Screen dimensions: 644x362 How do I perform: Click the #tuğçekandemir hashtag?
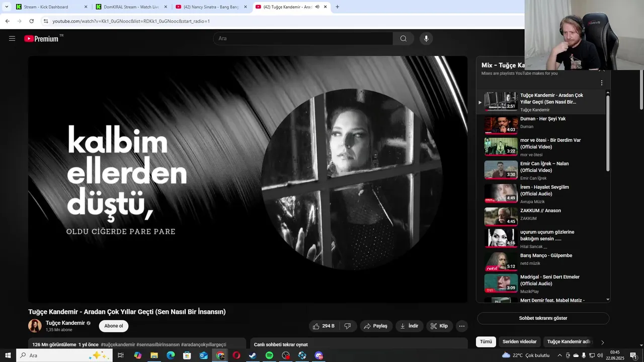click(x=118, y=344)
